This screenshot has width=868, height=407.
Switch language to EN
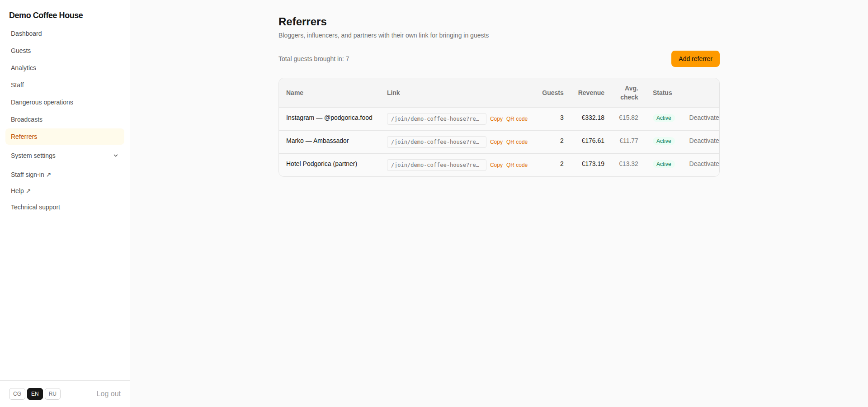35,394
